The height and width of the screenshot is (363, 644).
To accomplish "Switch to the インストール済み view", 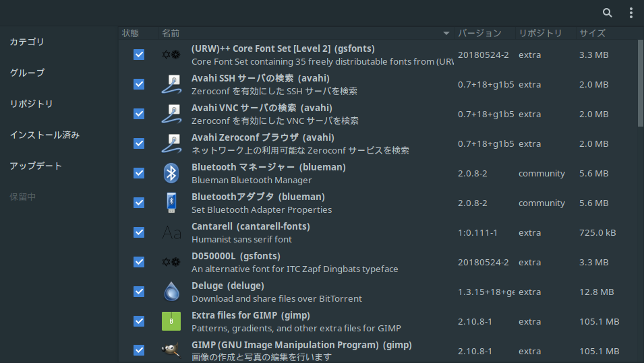I will pos(45,135).
